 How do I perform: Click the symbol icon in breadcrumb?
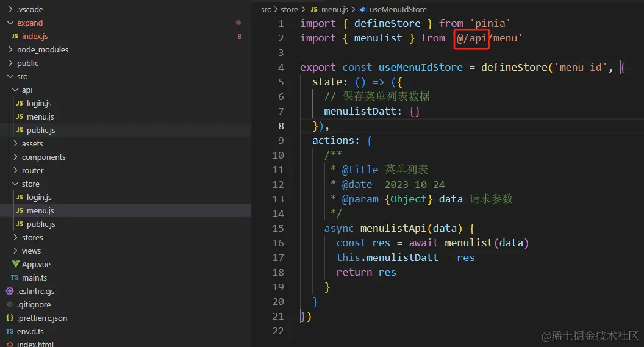click(363, 9)
